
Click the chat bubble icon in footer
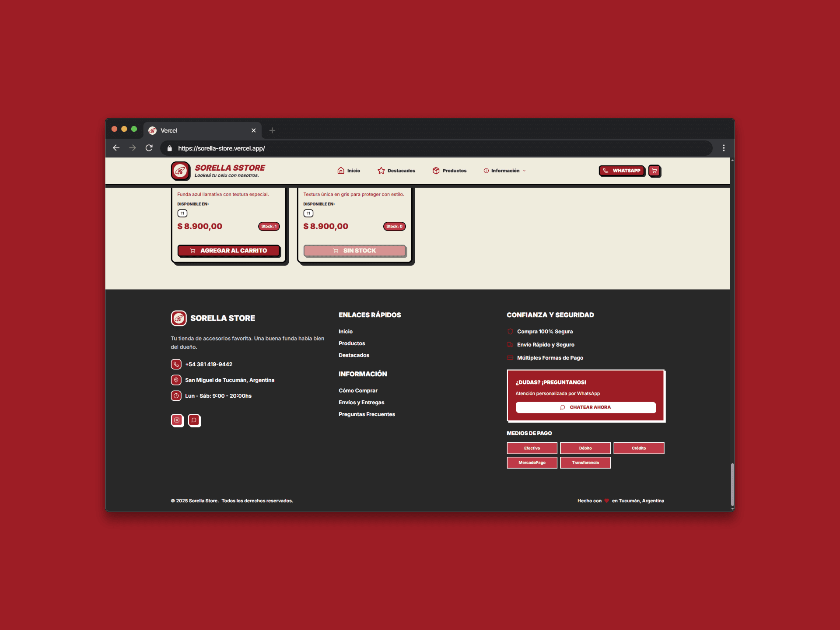[194, 420]
